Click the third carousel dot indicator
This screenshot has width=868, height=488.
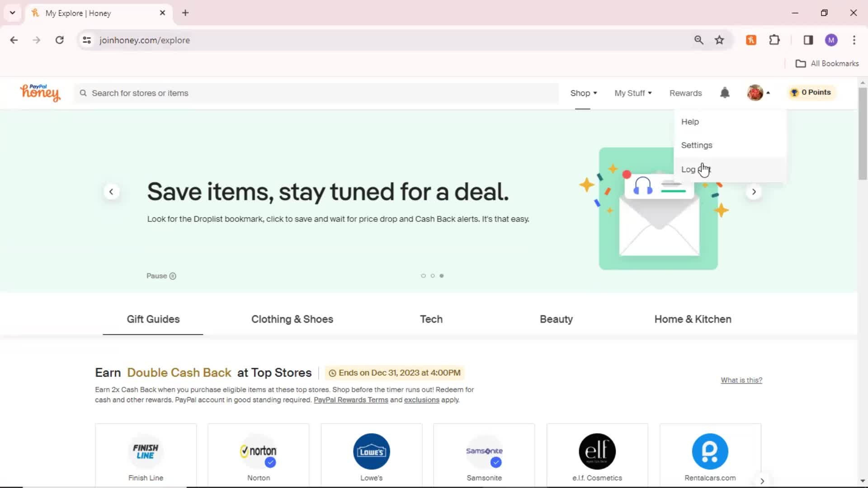pyautogui.click(x=441, y=275)
